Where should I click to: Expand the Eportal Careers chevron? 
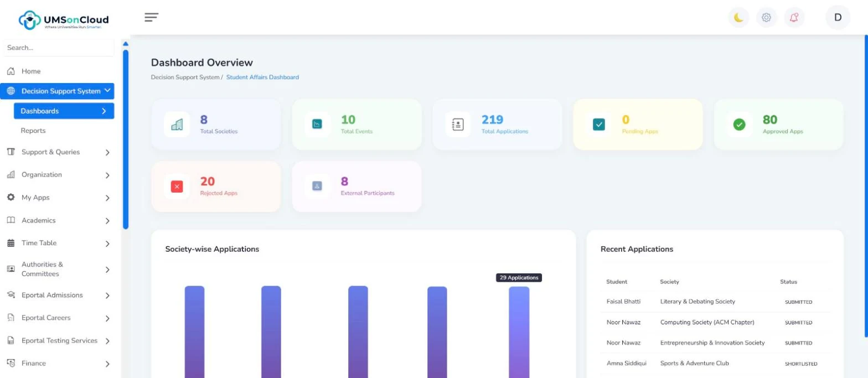[x=107, y=318]
